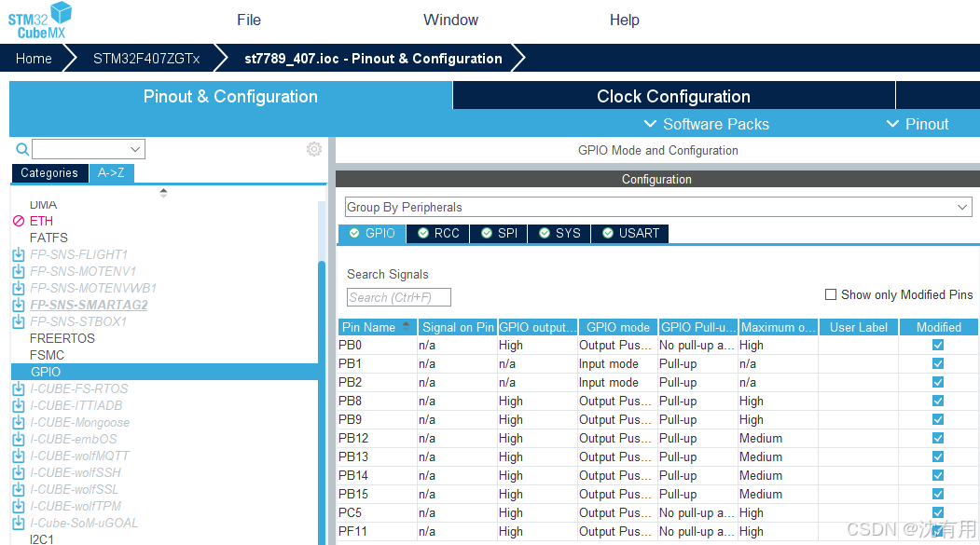
Task: Go to Home breadcrumb
Action: point(34,59)
